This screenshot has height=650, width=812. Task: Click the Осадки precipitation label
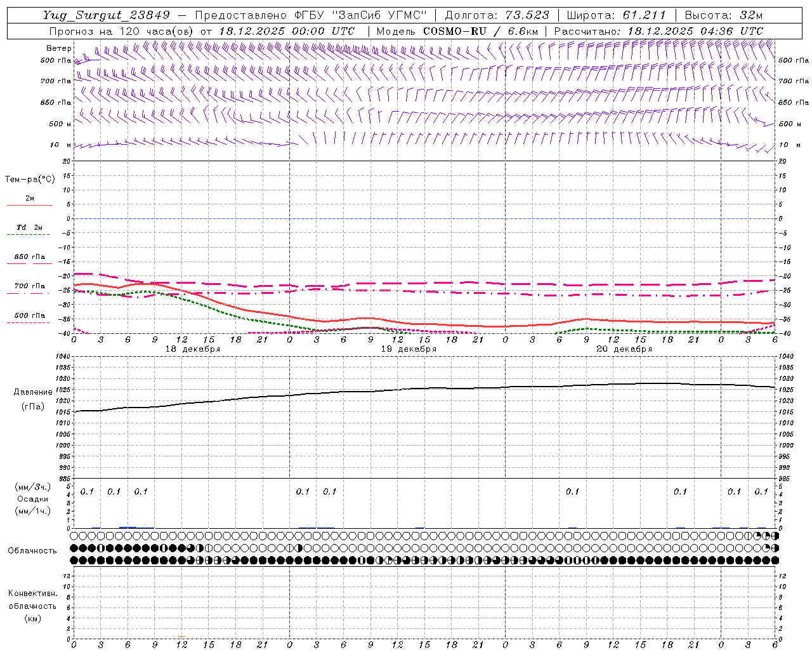pos(33,499)
